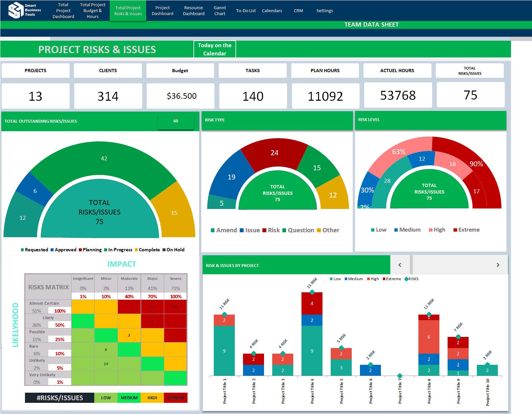The image size is (532, 414).
Task: Click the MEDIUM legend box under matrix
Action: tap(129, 398)
